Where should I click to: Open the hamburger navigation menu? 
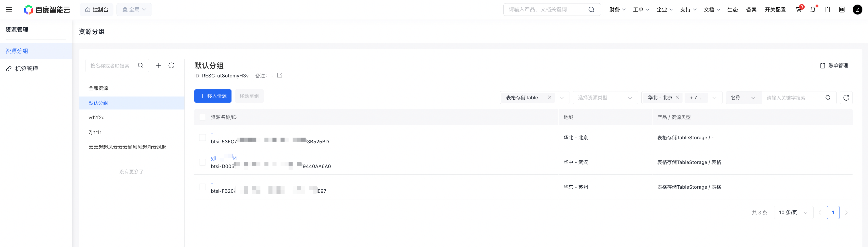coord(9,10)
